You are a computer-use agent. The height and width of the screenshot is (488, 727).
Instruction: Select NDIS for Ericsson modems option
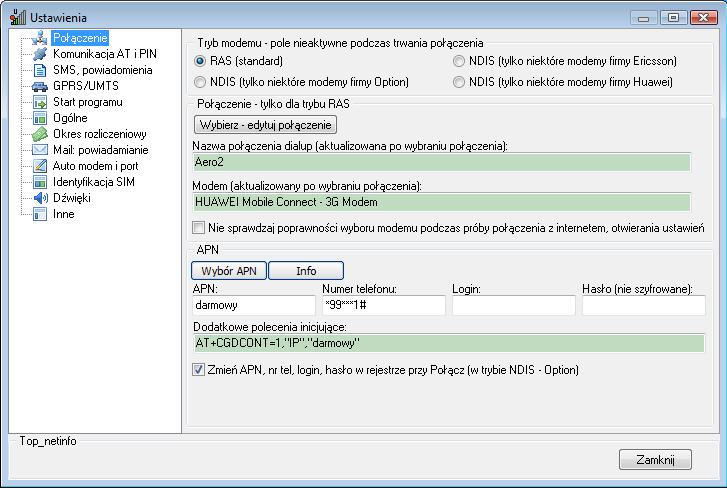pyautogui.click(x=460, y=61)
